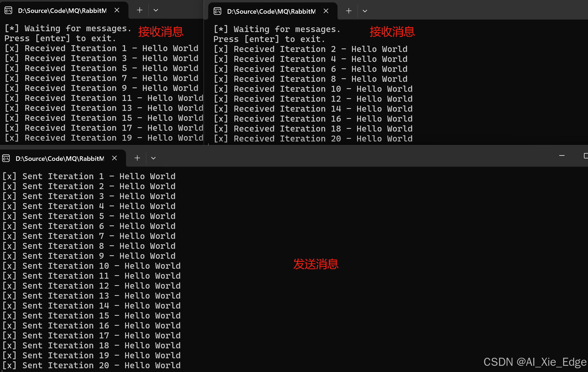Click 'Sent Iteration 2 - Hello World' line
The width and height of the screenshot is (588, 372).
pos(89,186)
